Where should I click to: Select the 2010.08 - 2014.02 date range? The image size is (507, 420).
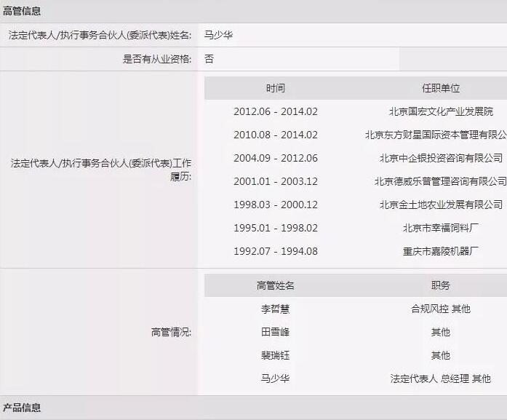[x=276, y=135]
